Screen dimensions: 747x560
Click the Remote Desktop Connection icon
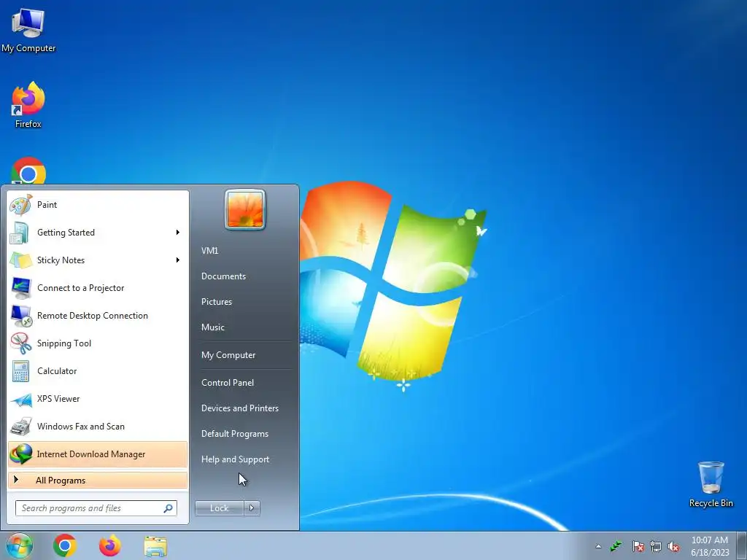click(21, 315)
